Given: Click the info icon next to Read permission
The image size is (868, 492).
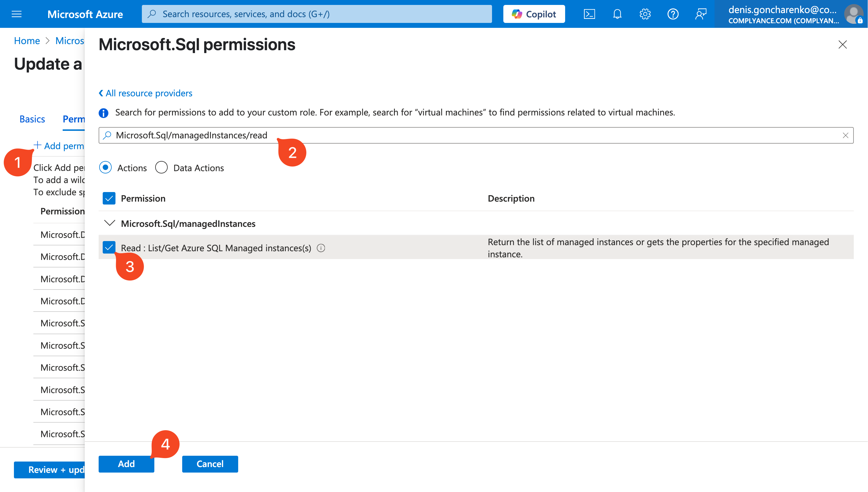Looking at the screenshot, I should [x=321, y=248].
